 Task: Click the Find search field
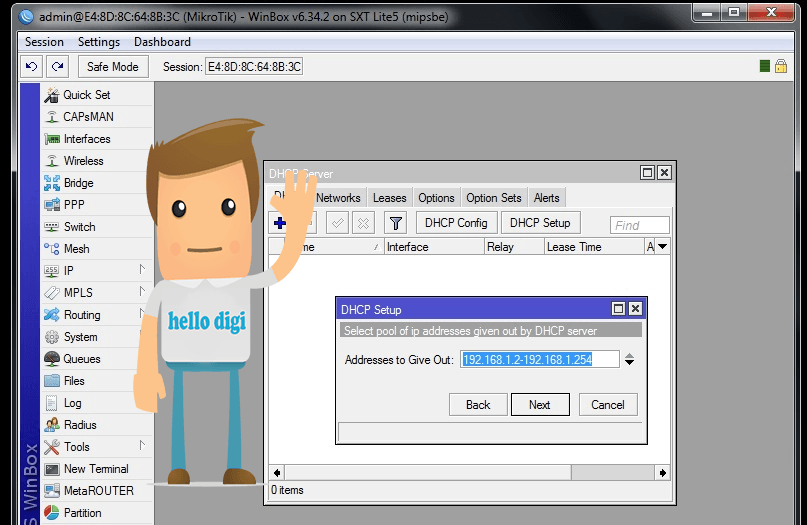pyautogui.click(x=639, y=225)
